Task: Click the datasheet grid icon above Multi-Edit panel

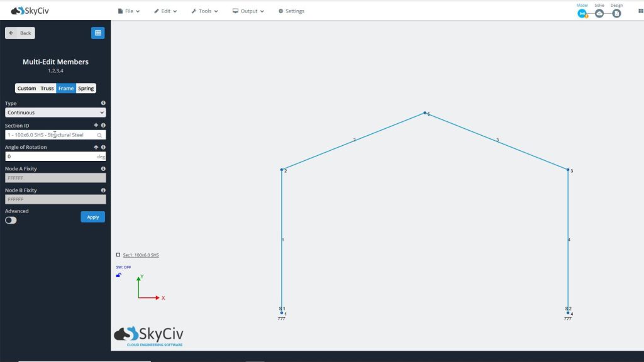Action: (98, 33)
